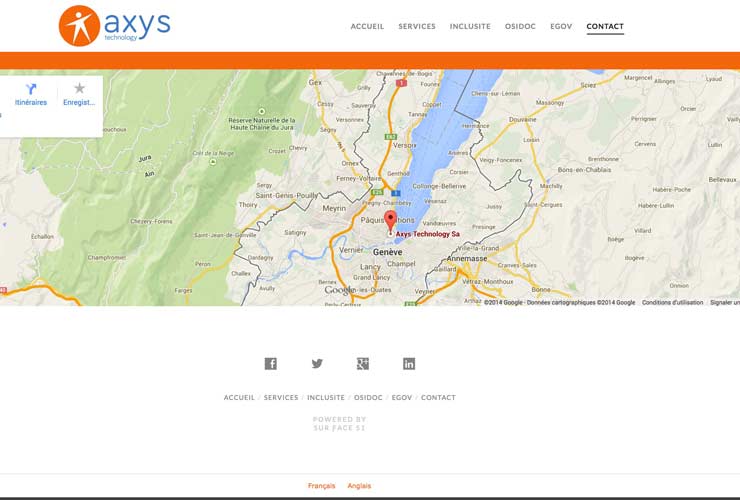
Task: Click the Saint-Genis-Pouilly label on map
Action: (x=287, y=195)
